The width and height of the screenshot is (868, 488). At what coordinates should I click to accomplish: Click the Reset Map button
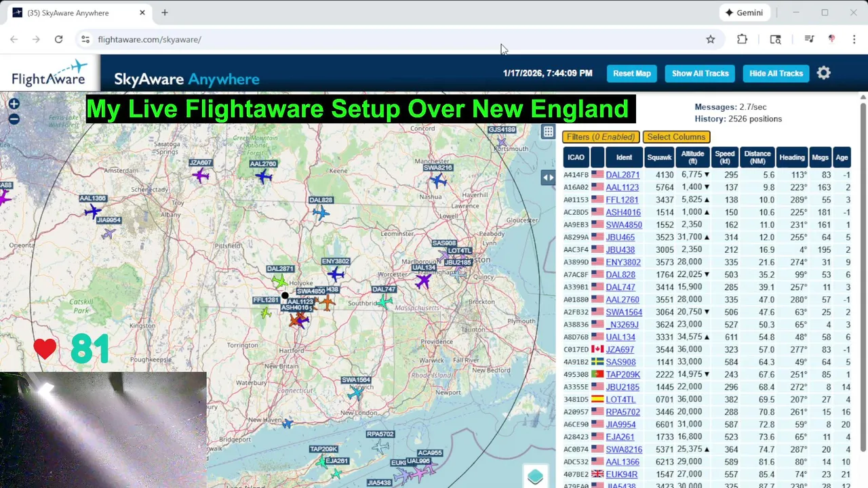(632, 73)
